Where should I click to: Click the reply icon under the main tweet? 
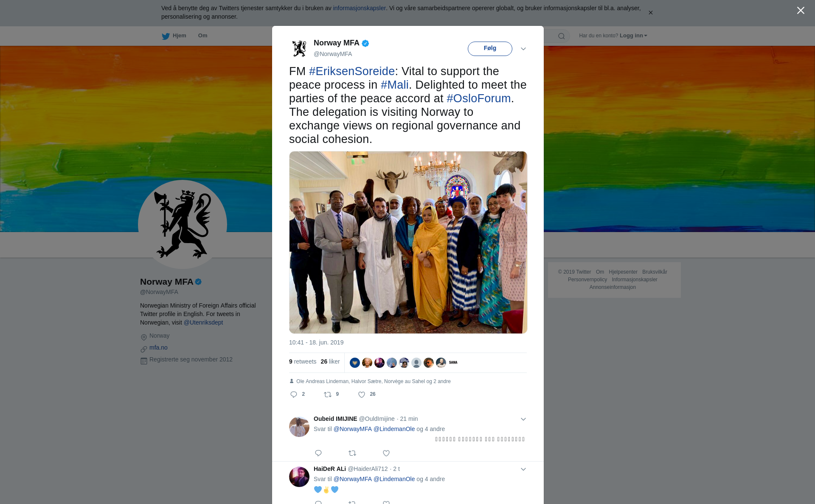[x=293, y=395]
